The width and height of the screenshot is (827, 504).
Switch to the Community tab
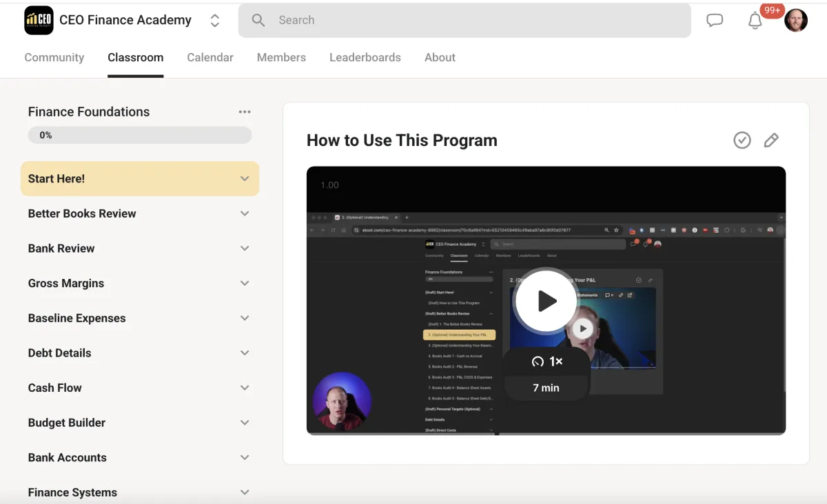[54, 58]
